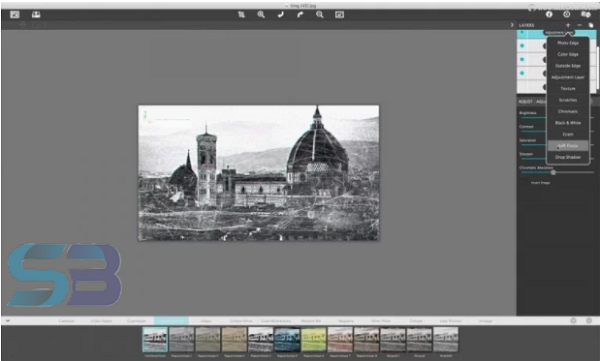This screenshot has height=361, width=600.
Task: Zoom in on the photo
Action: (261, 15)
